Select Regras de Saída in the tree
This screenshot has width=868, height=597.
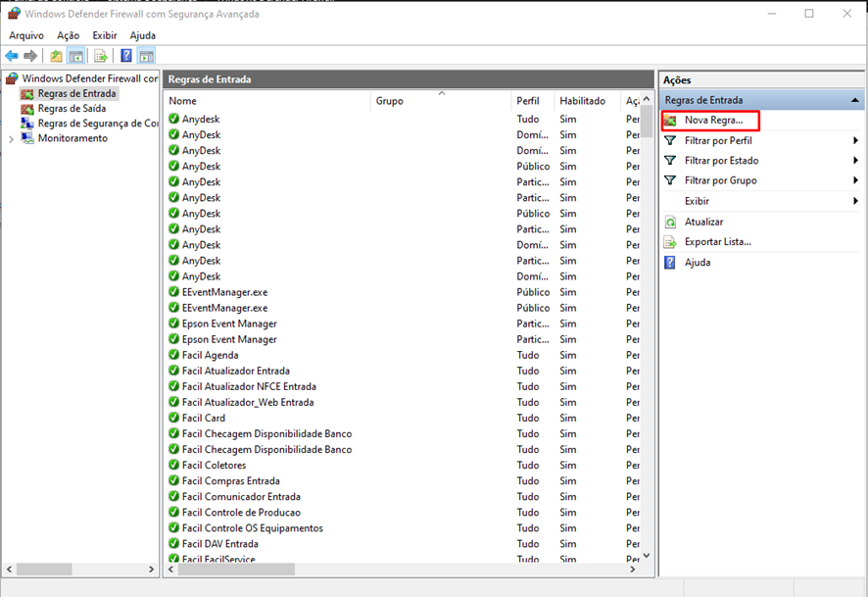click(x=72, y=109)
